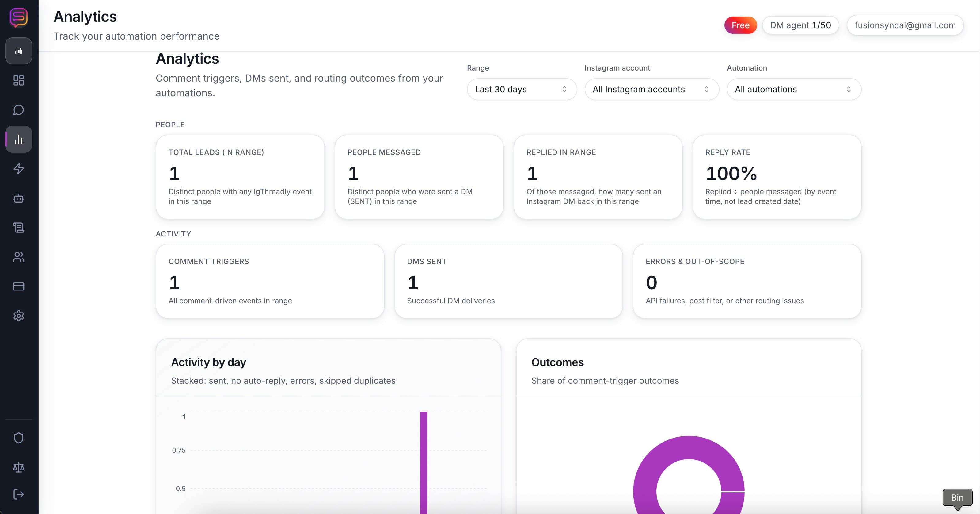Open the people leads icon in sidebar
Image resolution: width=980 pixels, height=514 pixels.
19,257
